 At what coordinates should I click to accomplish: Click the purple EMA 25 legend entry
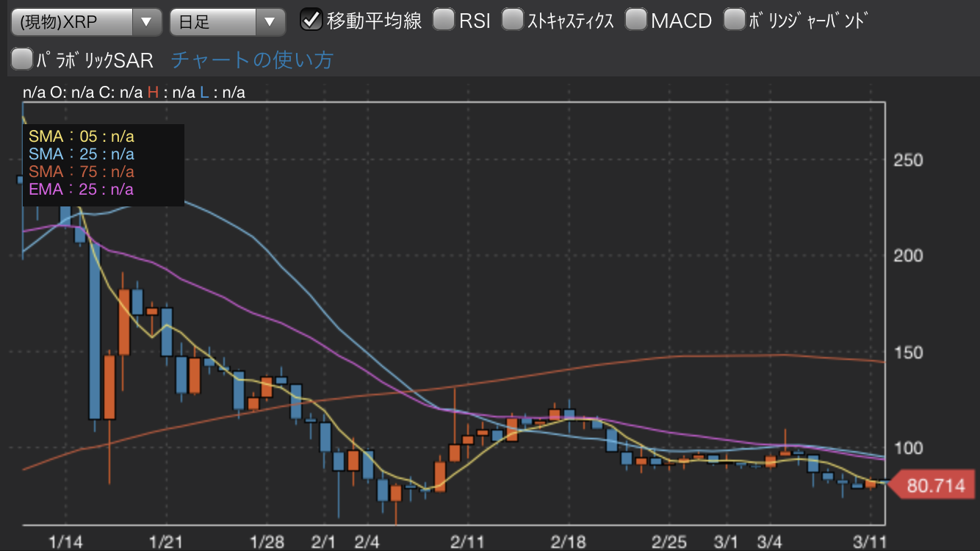(x=81, y=190)
